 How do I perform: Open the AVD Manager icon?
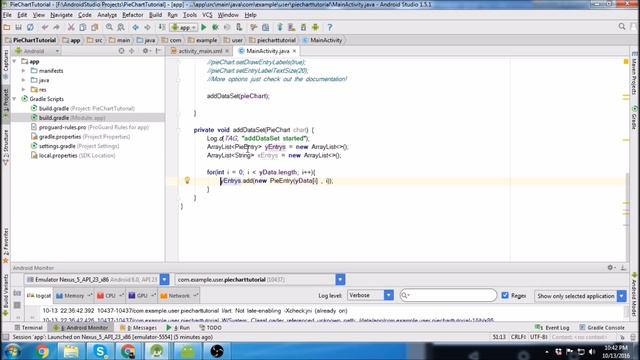point(292,27)
